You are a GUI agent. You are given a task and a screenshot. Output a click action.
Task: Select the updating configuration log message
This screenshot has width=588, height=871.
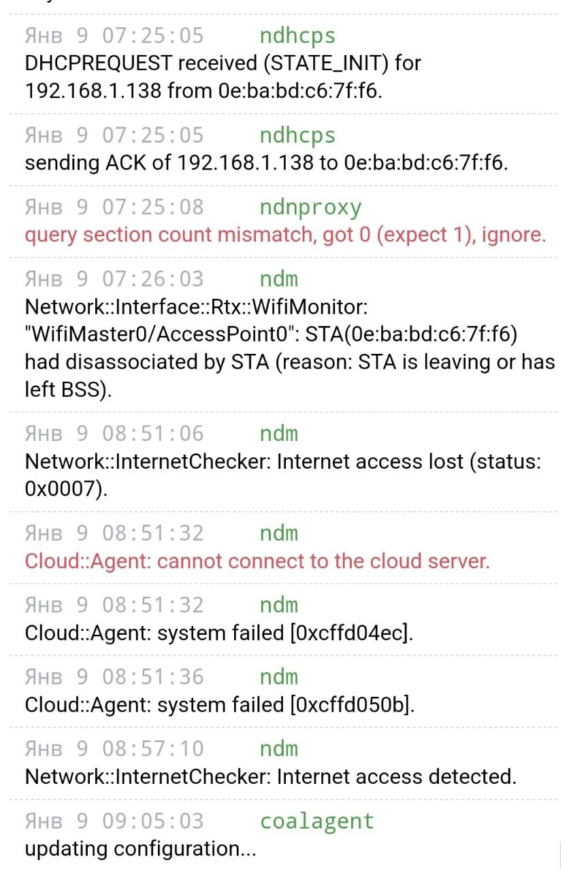click(140, 849)
